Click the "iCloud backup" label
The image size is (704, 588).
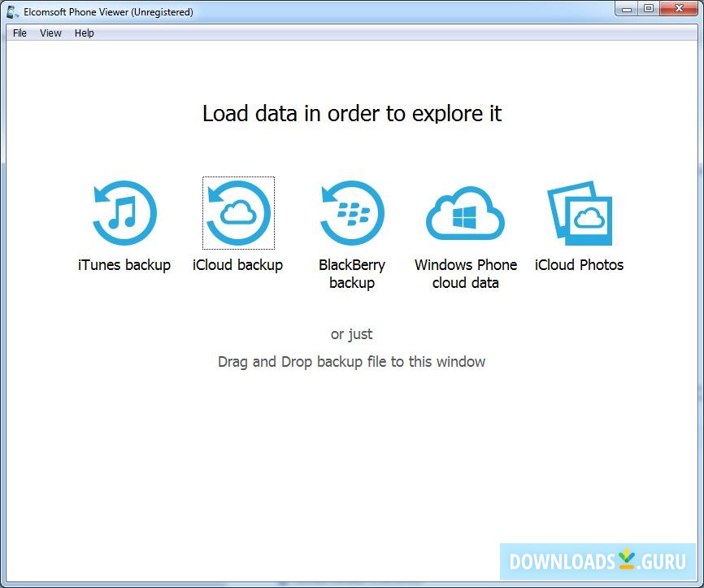237,264
